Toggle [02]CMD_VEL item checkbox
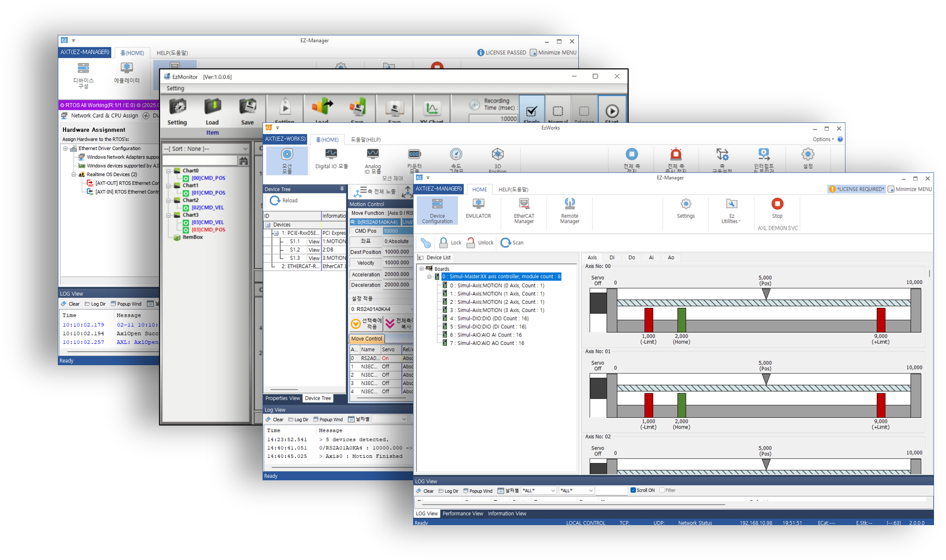 coord(186,208)
